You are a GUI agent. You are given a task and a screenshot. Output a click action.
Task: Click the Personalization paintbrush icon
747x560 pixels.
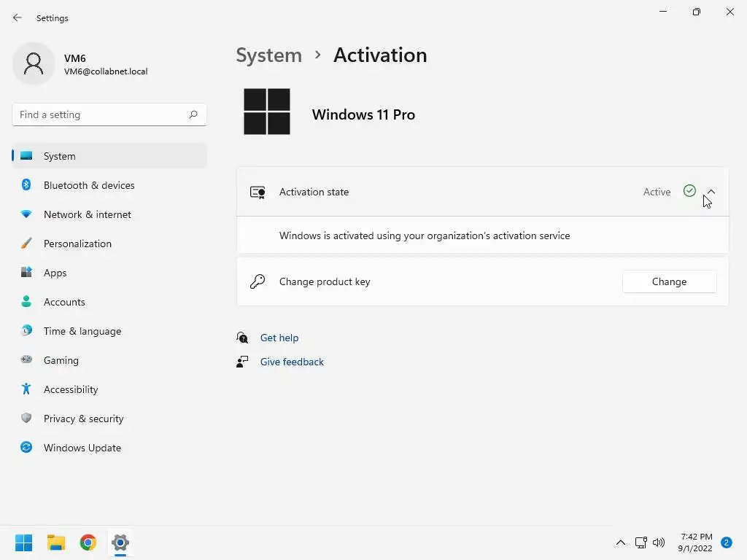[26, 244]
